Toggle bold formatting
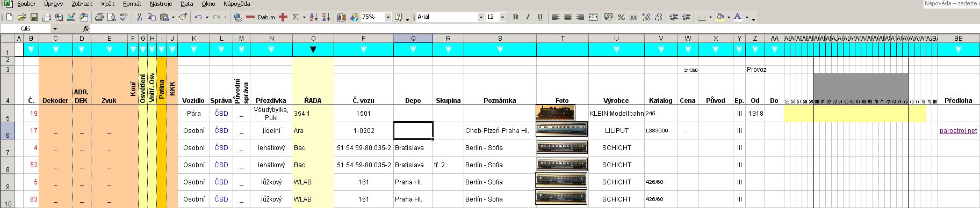This screenshot has height=208, width=980. click(x=515, y=17)
